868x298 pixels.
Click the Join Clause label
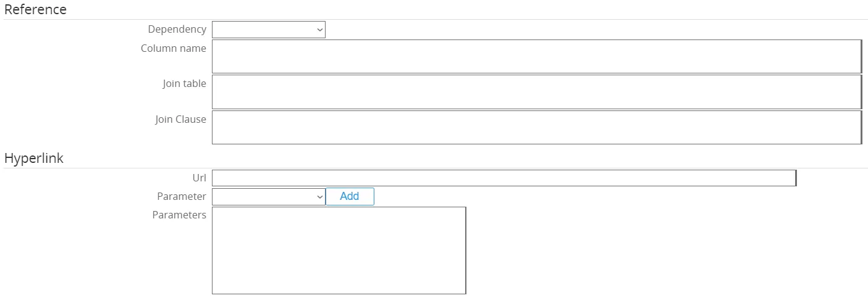pos(180,119)
